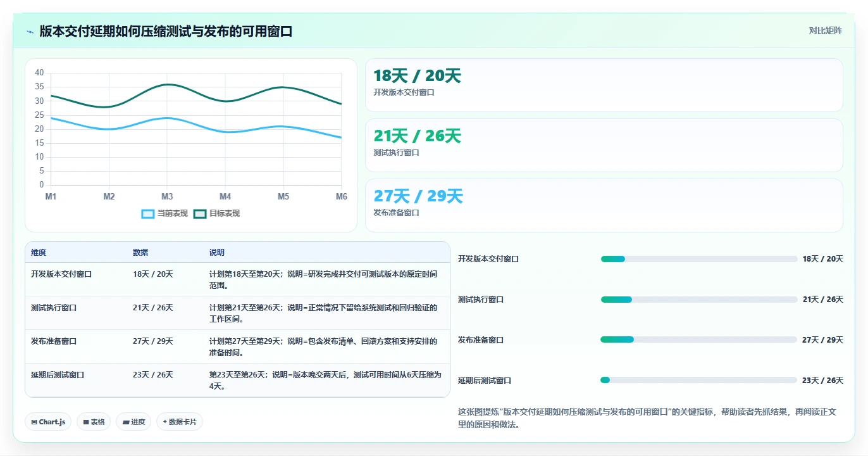The image size is (868, 456).
Task: Click the 21天 / 26天 table cell
Action: [153, 308]
